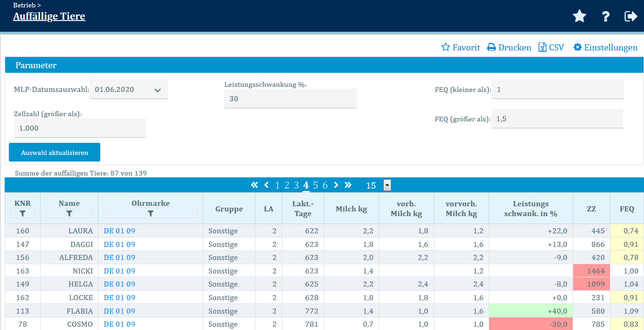
Task: Click the Leistungsschwankung % input field
Action: click(290, 98)
